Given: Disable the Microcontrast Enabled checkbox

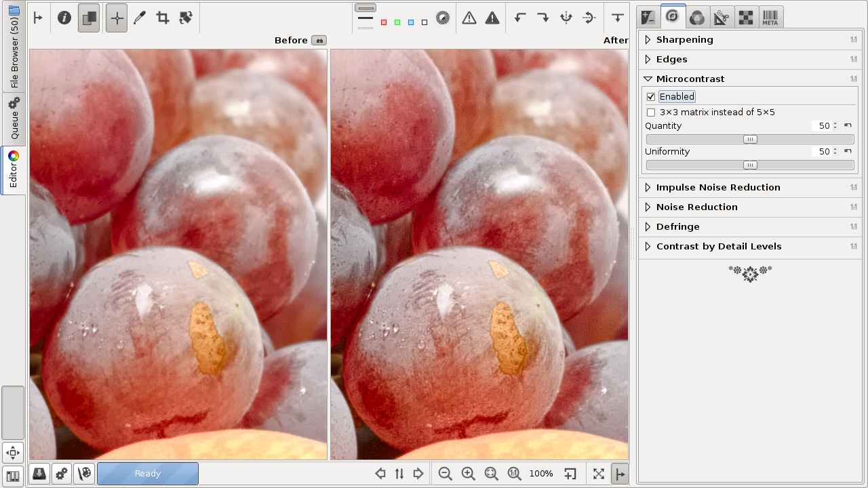Looking at the screenshot, I should (651, 97).
